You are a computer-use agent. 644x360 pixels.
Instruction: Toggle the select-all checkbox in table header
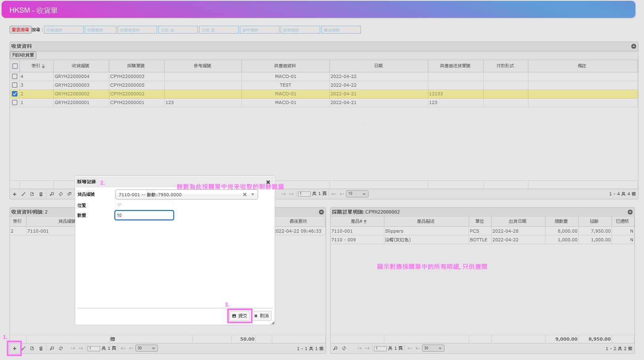click(x=15, y=66)
